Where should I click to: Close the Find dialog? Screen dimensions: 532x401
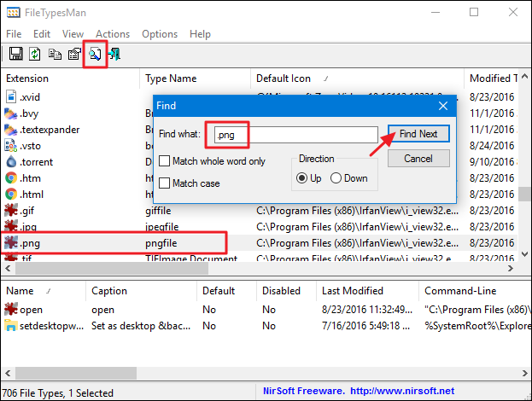click(x=443, y=106)
